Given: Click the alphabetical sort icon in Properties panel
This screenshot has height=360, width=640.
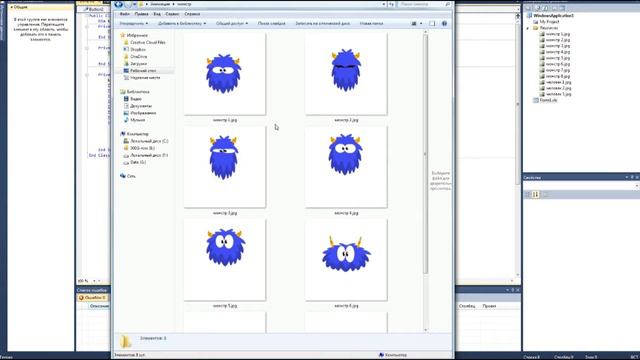Looking at the screenshot, I should (536, 195).
